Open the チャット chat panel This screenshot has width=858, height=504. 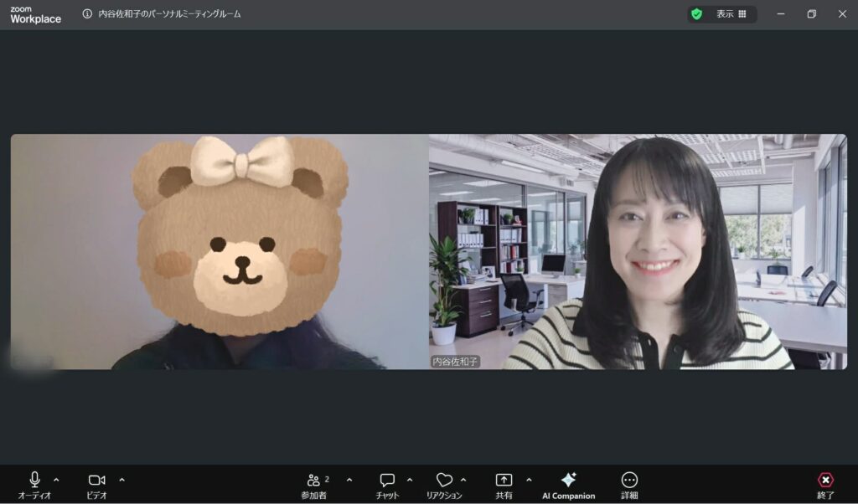(387, 481)
